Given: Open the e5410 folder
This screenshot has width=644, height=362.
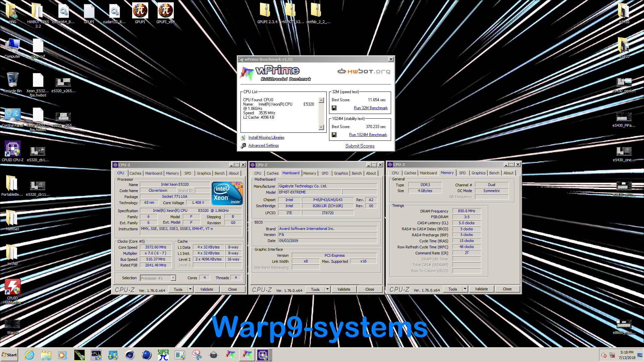Looking at the screenshot, I should tap(624, 13).
